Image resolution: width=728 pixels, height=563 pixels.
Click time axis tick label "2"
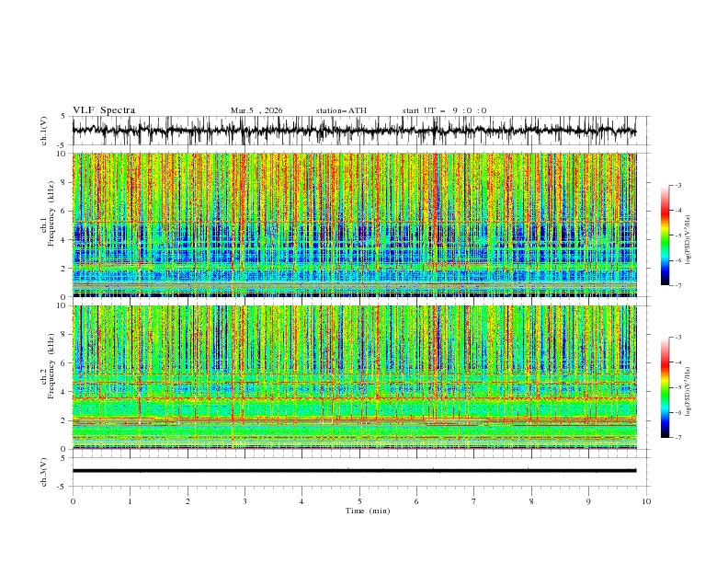point(188,501)
